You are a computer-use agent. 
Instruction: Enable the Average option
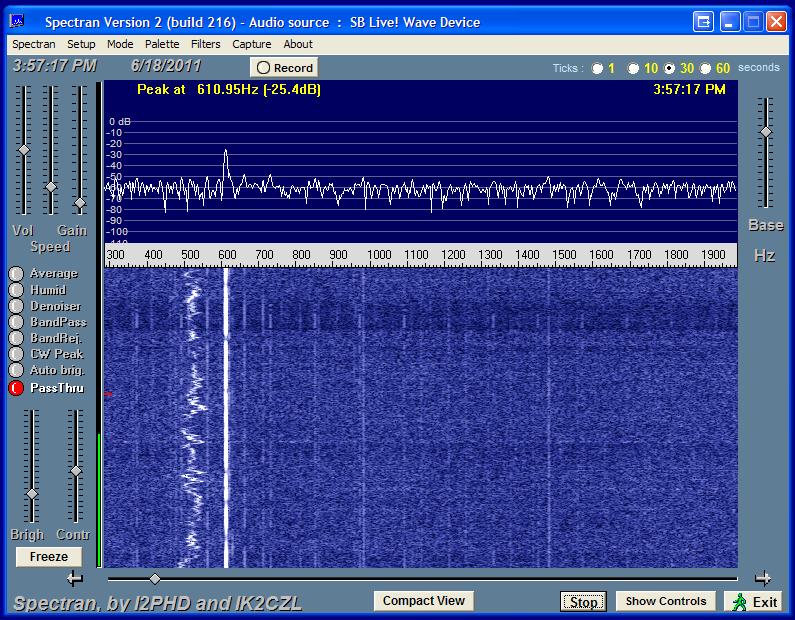coord(16,274)
